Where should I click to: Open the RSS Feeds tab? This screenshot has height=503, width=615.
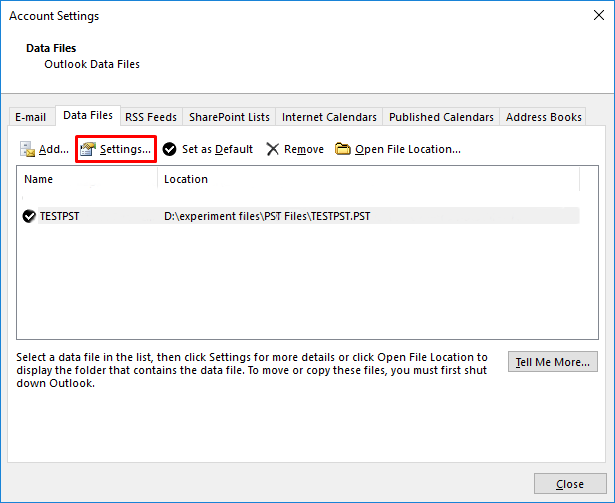point(151,117)
